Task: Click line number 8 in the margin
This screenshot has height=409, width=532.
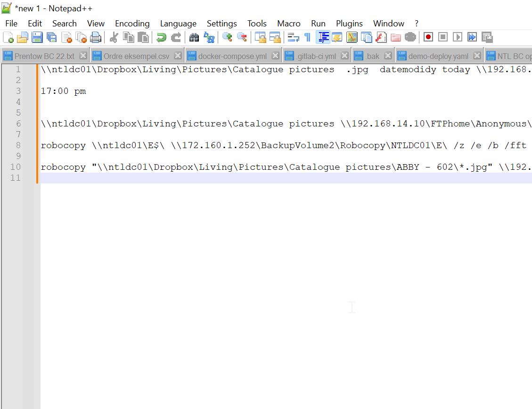Action: 18,145
